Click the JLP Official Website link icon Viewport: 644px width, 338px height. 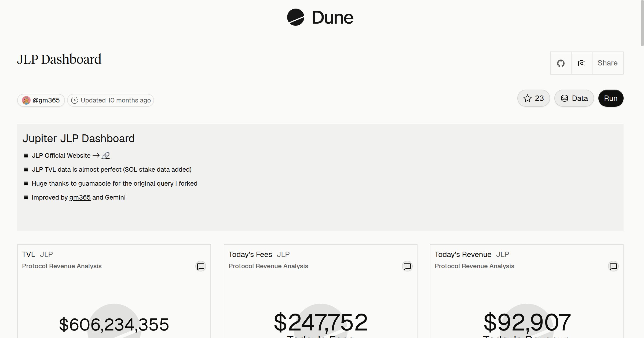point(105,156)
